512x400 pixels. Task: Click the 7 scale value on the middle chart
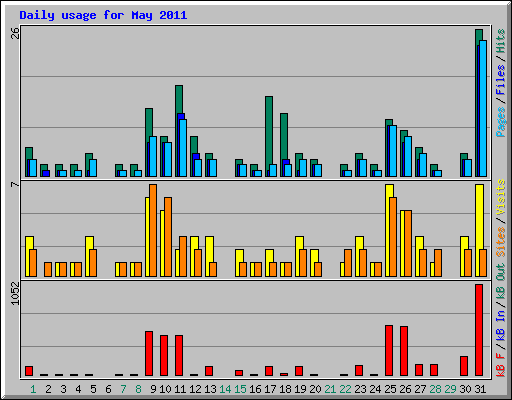[15, 184]
